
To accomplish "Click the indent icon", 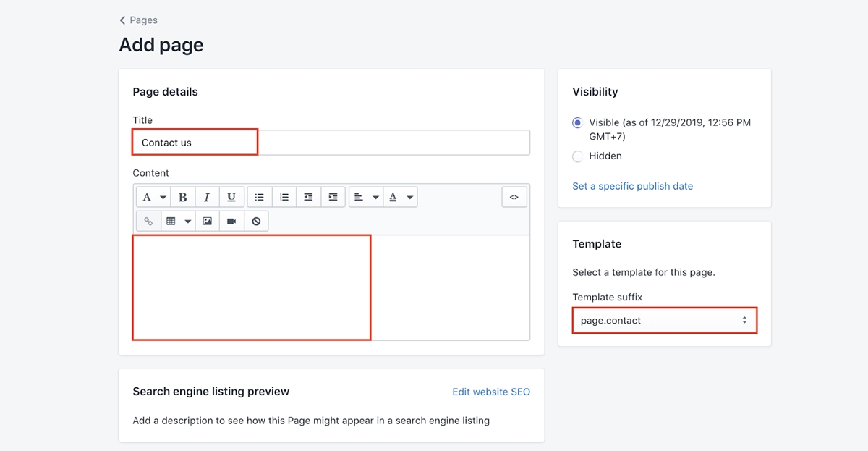I will click(333, 197).
